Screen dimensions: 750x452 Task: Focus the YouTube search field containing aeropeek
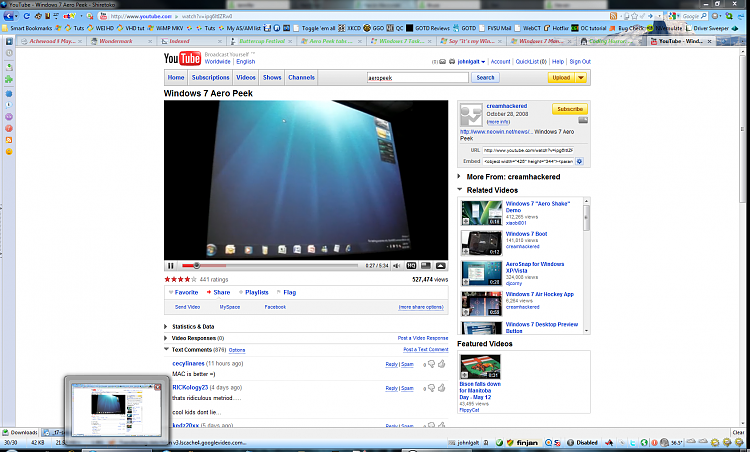[418, 77]
